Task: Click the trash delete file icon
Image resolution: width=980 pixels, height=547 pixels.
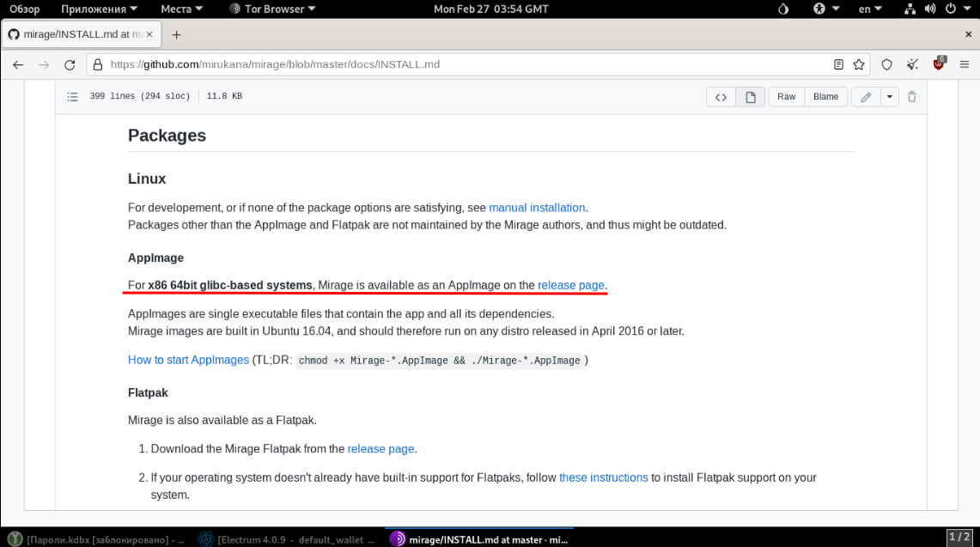Action: pos(912,97)
